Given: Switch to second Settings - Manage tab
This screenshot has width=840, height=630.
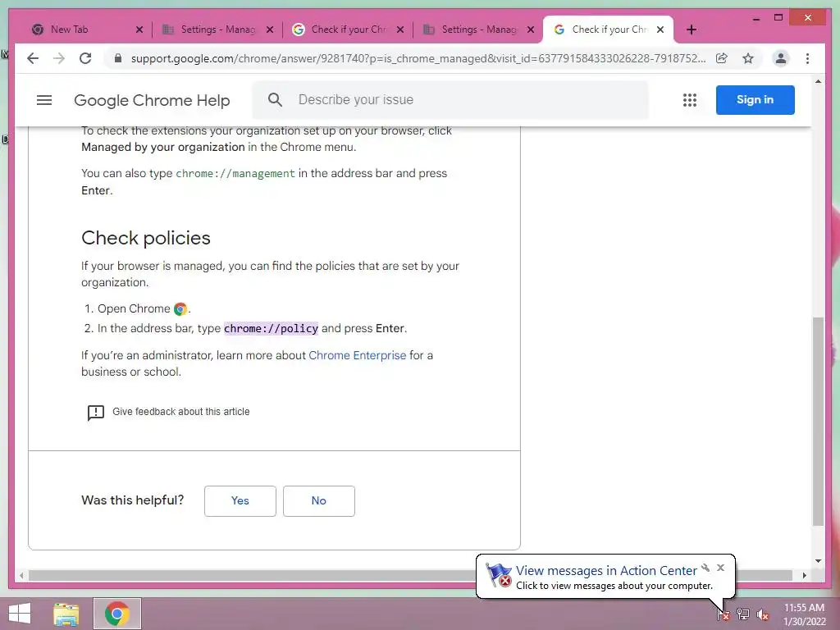Looking at the screenshot, I should (478, 30).
